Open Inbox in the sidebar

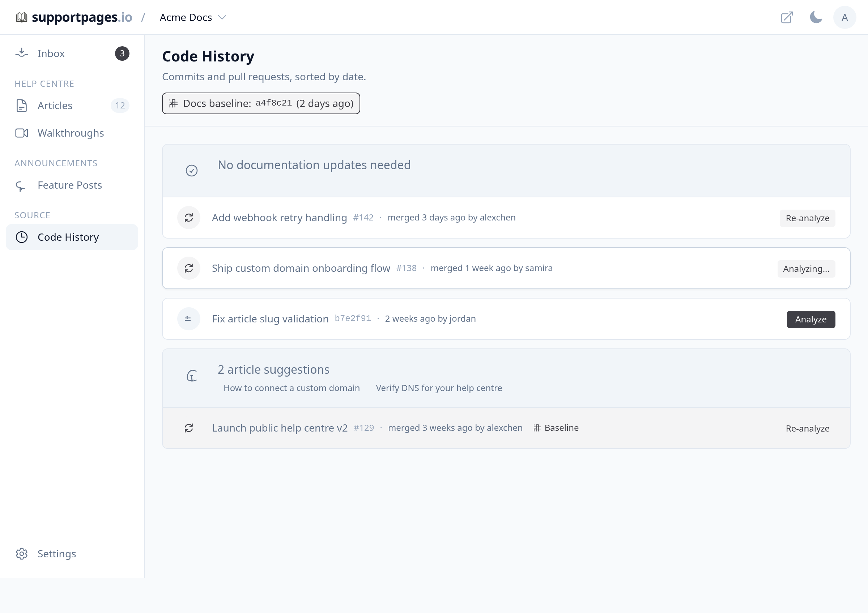click(72, 53)
